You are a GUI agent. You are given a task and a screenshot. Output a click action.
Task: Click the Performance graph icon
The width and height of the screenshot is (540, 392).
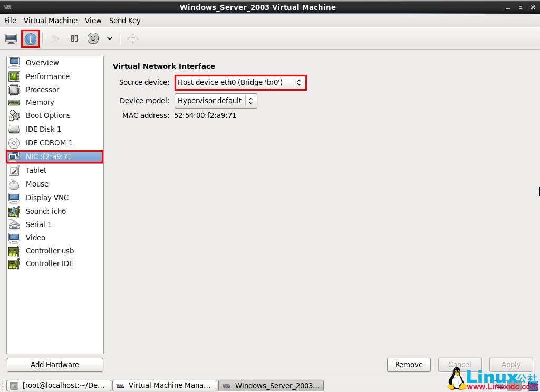[14, 76]
